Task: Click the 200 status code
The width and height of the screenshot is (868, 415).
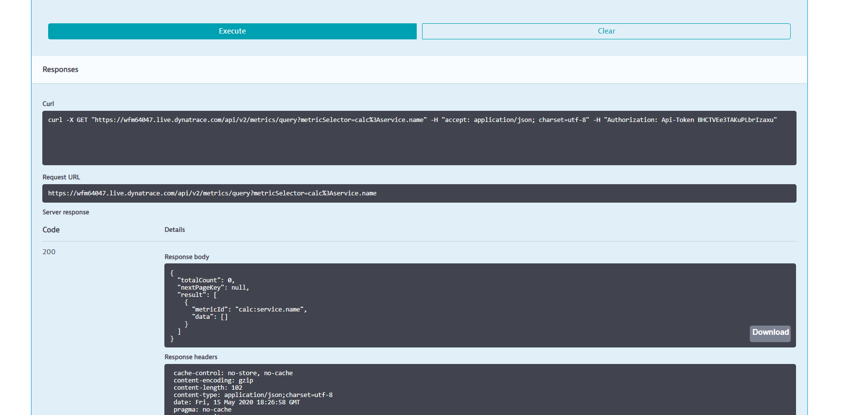Action: pyautogui.click(x=49, y=252)
